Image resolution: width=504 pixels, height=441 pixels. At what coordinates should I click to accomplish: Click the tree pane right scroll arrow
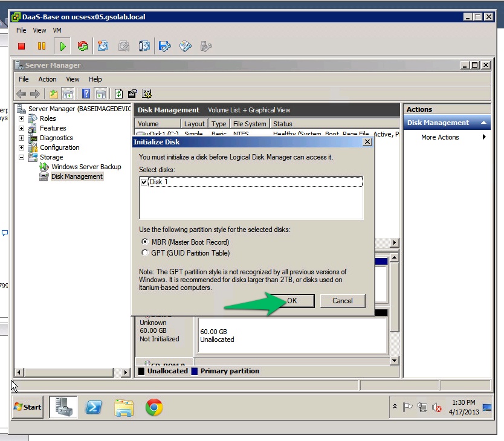[125, 373]
